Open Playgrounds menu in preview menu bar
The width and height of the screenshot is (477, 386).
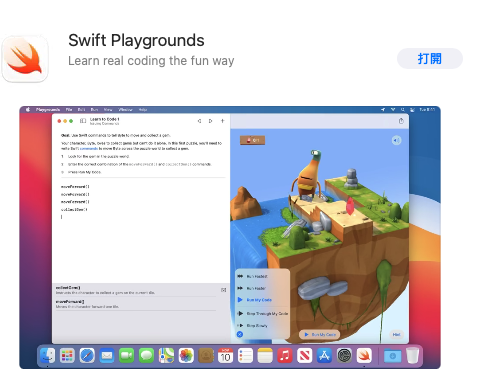48,110
